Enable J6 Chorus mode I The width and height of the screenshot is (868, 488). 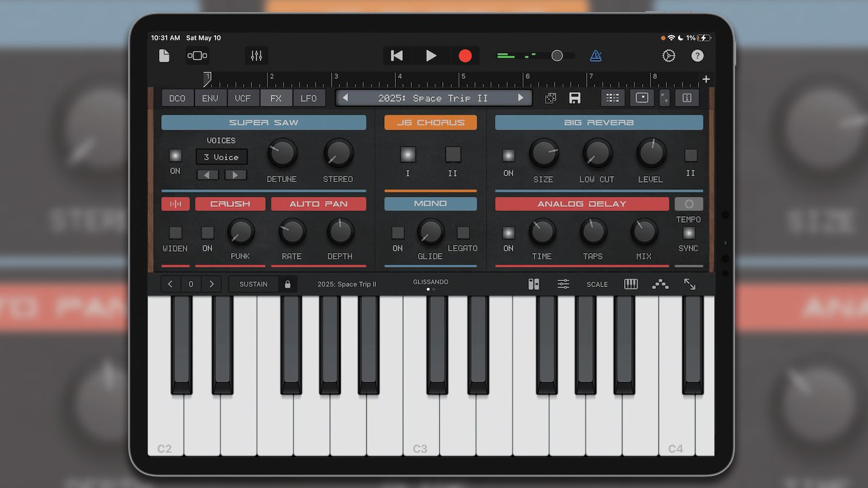pos(408,155)
